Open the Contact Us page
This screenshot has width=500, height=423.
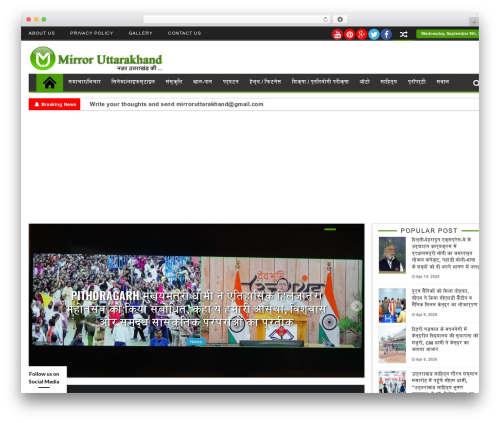click(184, 33)
